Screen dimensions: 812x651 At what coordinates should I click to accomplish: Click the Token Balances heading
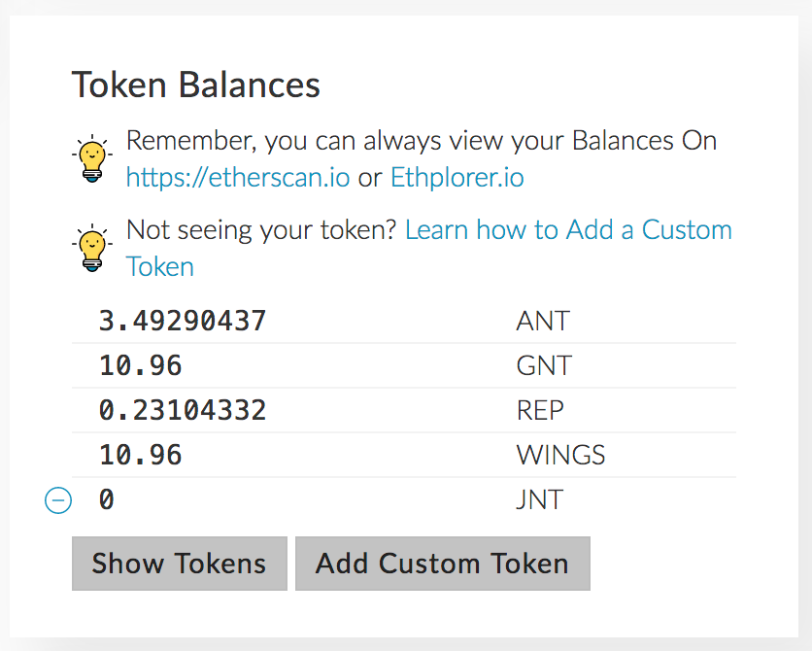point(196,86)
